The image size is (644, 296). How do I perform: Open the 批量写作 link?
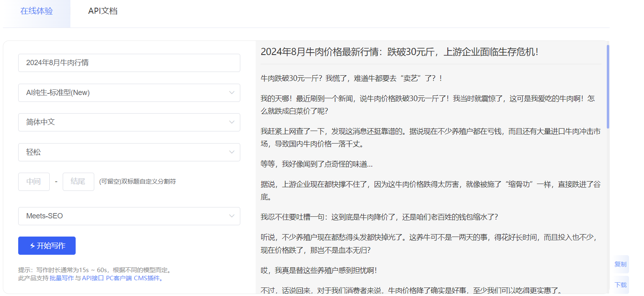coord(62,278)
